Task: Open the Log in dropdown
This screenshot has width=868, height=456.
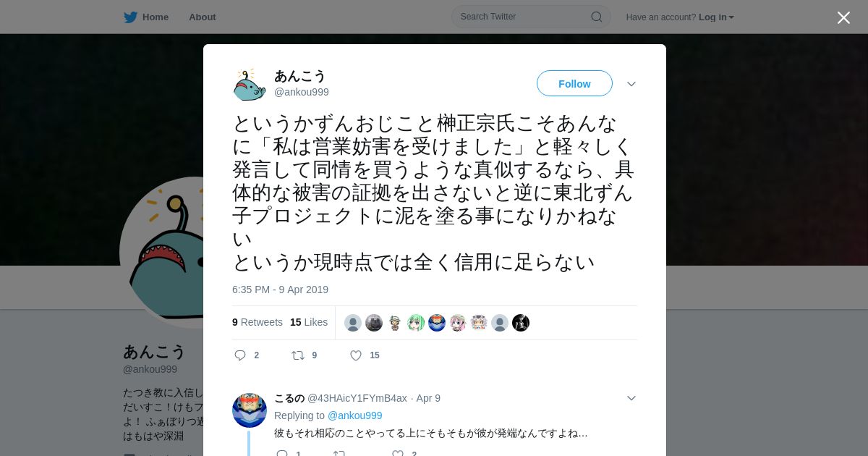Action: (x=716, y=17)
